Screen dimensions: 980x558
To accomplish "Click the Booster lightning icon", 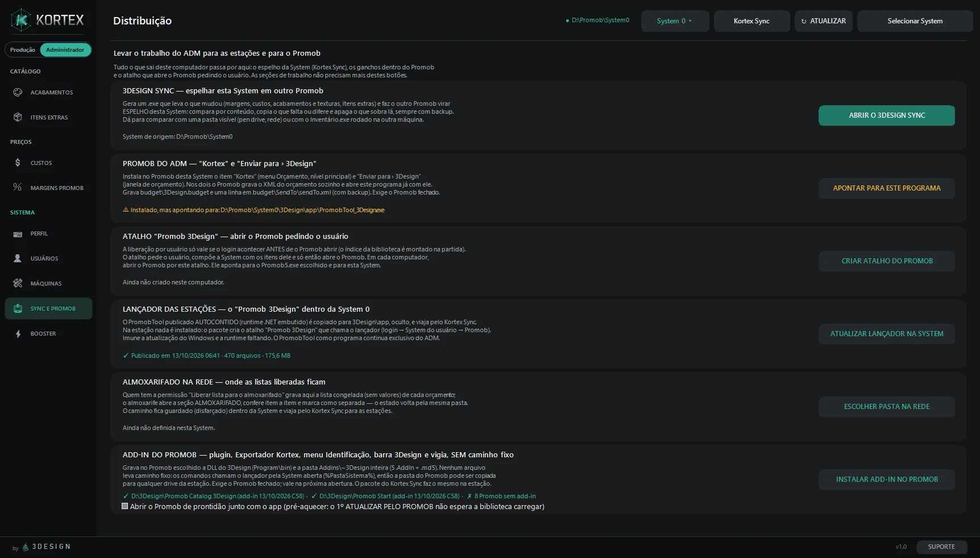I will point(18,334).
